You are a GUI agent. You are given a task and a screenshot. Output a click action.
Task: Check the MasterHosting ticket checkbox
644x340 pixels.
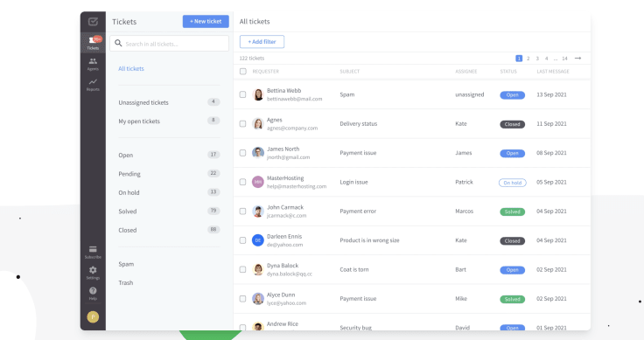(x=242, y=182)
